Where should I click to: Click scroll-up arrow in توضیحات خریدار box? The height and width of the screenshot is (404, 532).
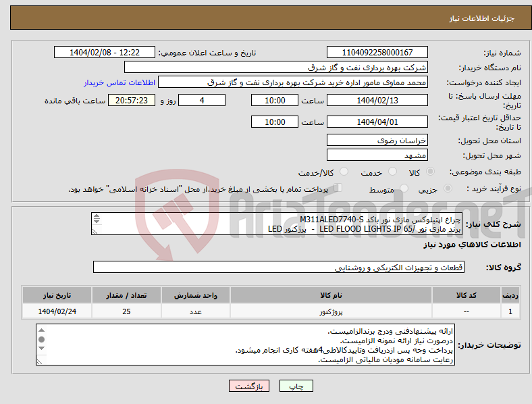pyautogui.click(x=41, y=330)
